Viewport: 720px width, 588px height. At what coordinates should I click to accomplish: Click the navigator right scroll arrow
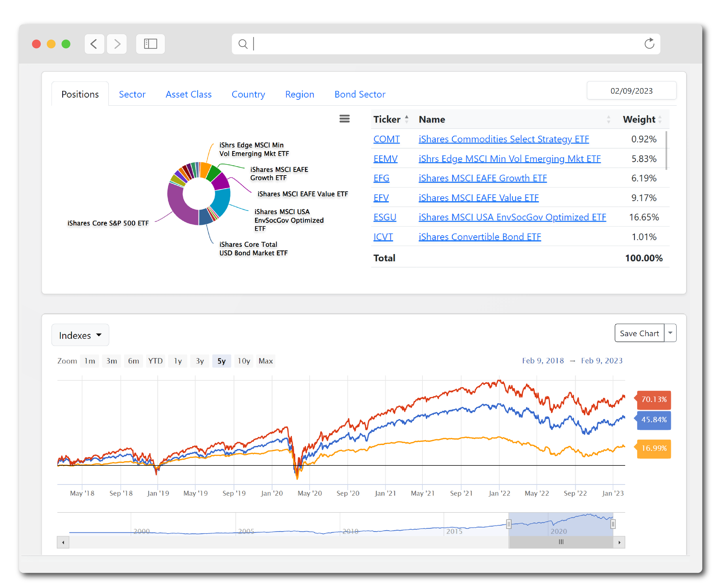coord(619,542)
